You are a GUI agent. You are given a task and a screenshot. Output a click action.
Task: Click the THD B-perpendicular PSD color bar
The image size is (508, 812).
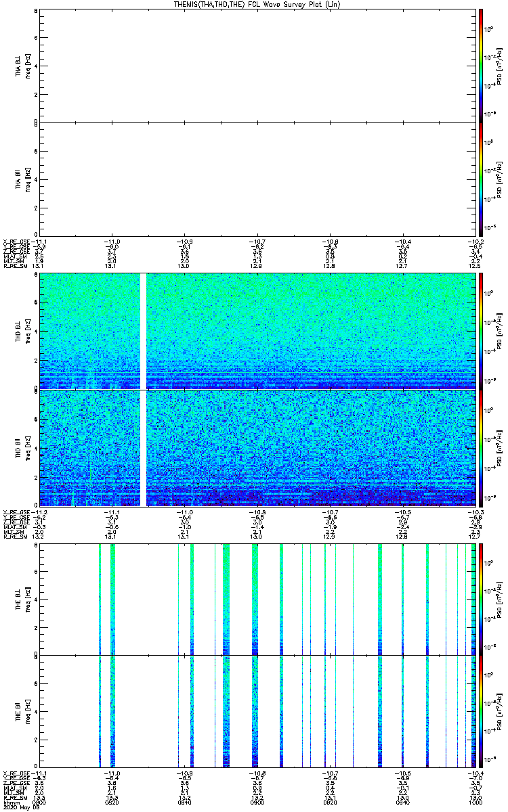tap(481, 331)
